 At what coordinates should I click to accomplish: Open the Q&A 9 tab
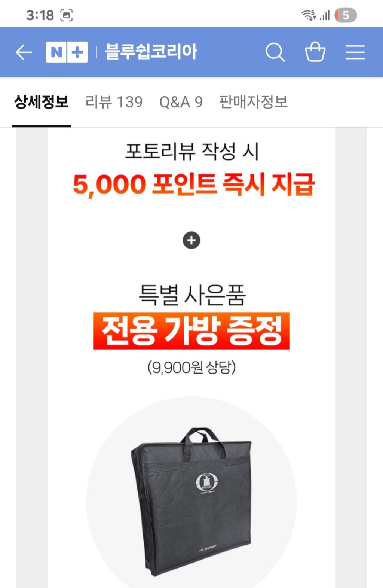pyautogui.click(x=181, y=102)
